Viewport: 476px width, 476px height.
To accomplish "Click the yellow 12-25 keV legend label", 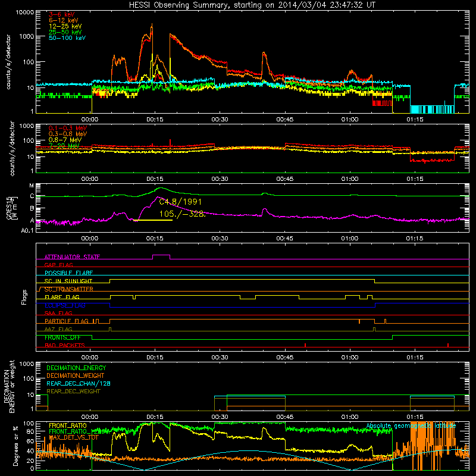I will point(65,26).
